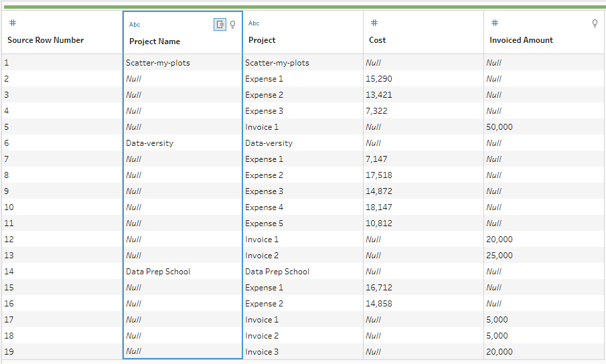Open recommendations lightbulb for Project Name
Image resolution: width=606 pixels, height=364 pixels.
pos(233,25)
